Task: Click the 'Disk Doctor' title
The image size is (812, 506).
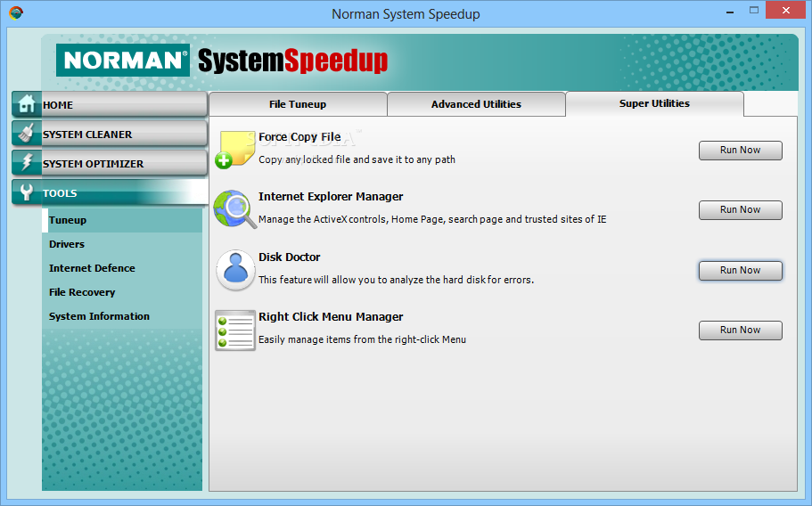Action: pos(289,257)
